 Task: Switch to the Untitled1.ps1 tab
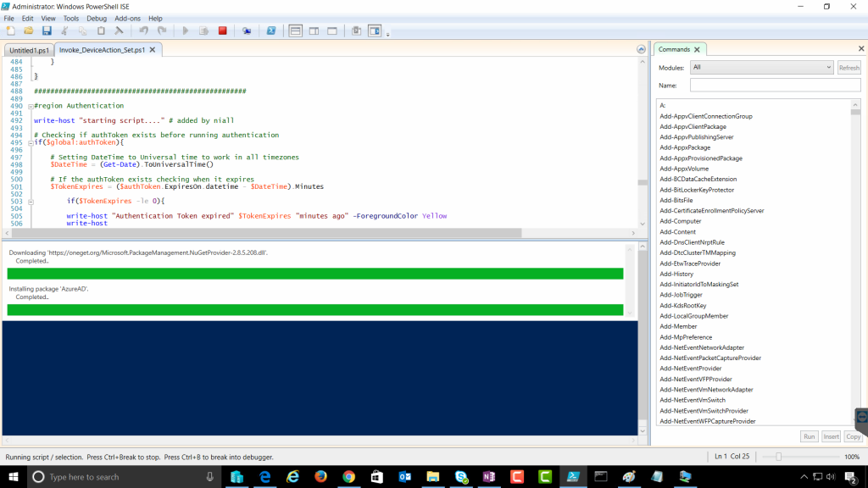28,49
